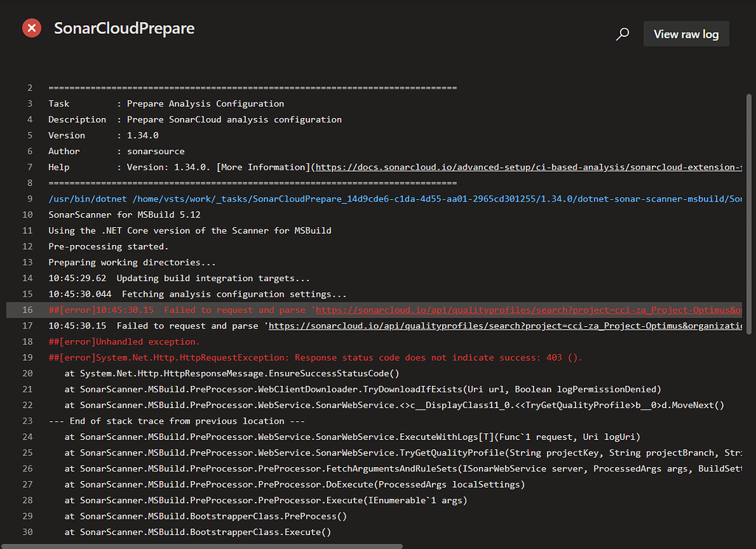Click the View raw log button
This screenshot has width=756, height=549.
click(686, 33)
